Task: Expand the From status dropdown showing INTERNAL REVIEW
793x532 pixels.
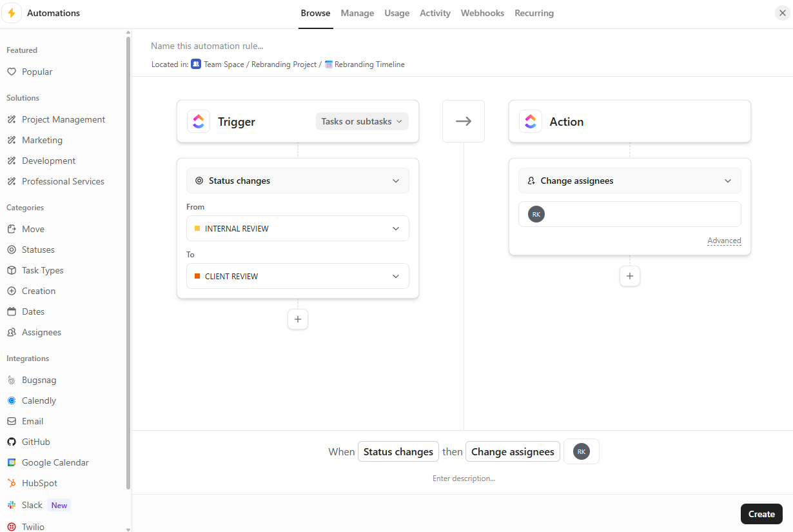Action: click(297, 228)
